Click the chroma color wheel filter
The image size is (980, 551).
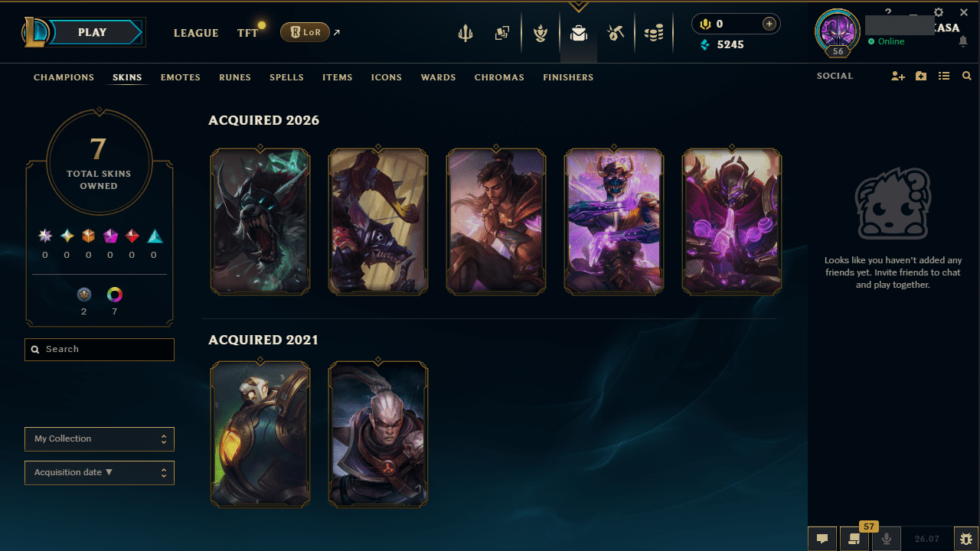115,294
